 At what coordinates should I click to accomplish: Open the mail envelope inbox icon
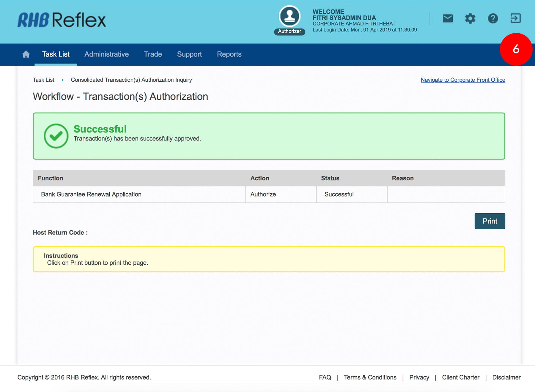[x=447, y=18]
